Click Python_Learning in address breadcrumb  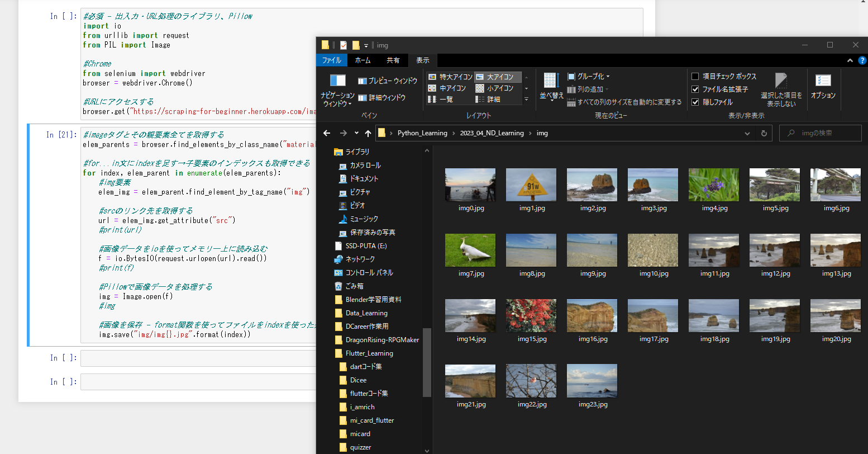422,133
